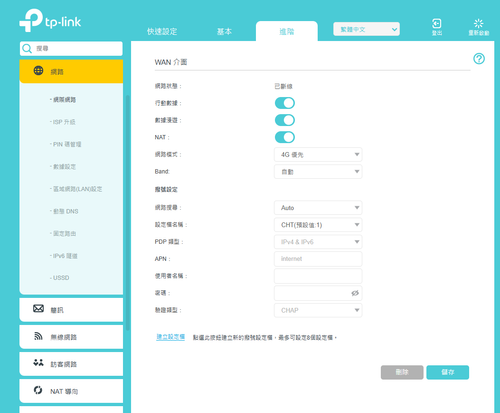Screen dimensions: 500x413
Task: Open the ISP 升級 submenu item
Action: (63, 122)
